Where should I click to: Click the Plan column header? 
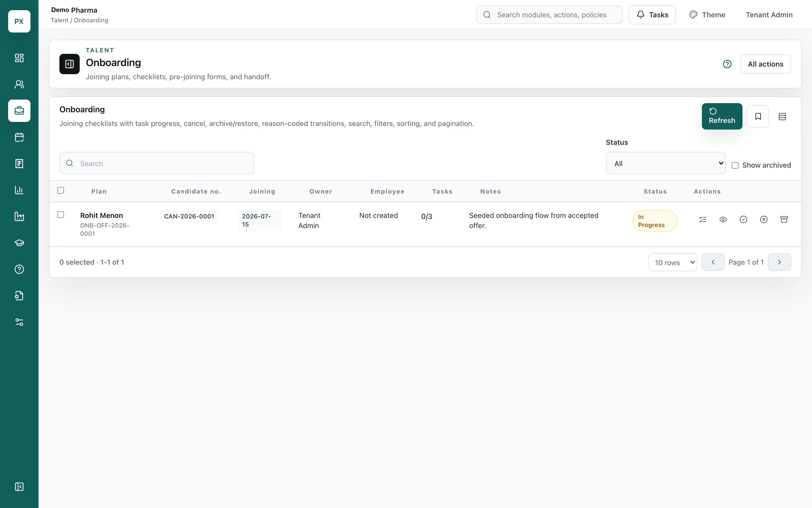point(99,192)
